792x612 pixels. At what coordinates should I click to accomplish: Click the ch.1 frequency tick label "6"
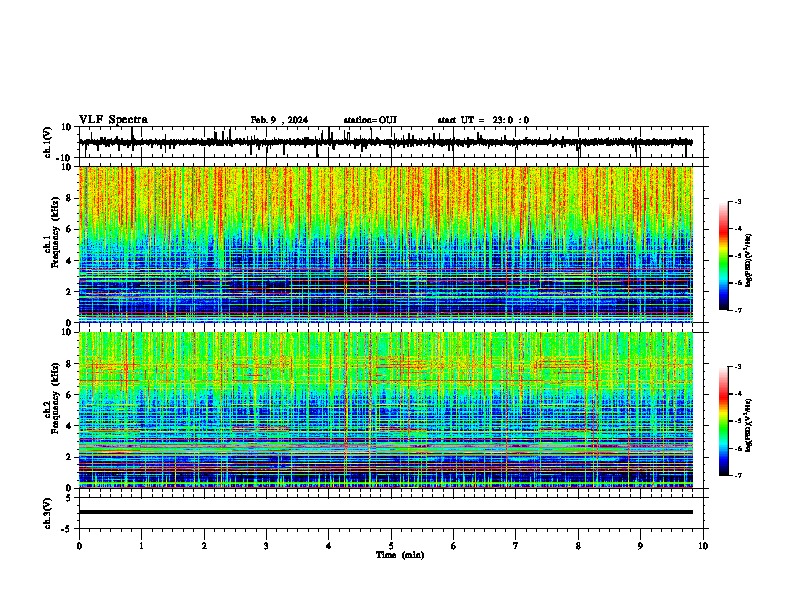[69, 230]
